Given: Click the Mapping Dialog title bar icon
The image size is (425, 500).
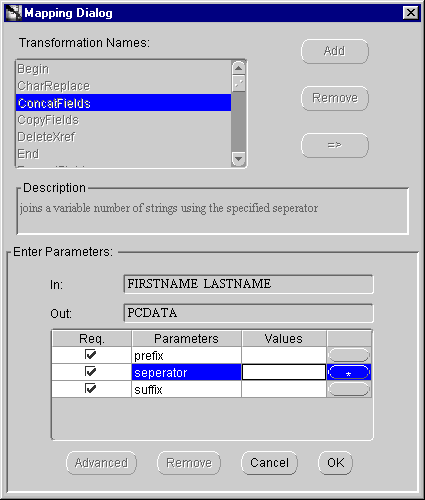Looking at the screenshot, I should (14, 13).
